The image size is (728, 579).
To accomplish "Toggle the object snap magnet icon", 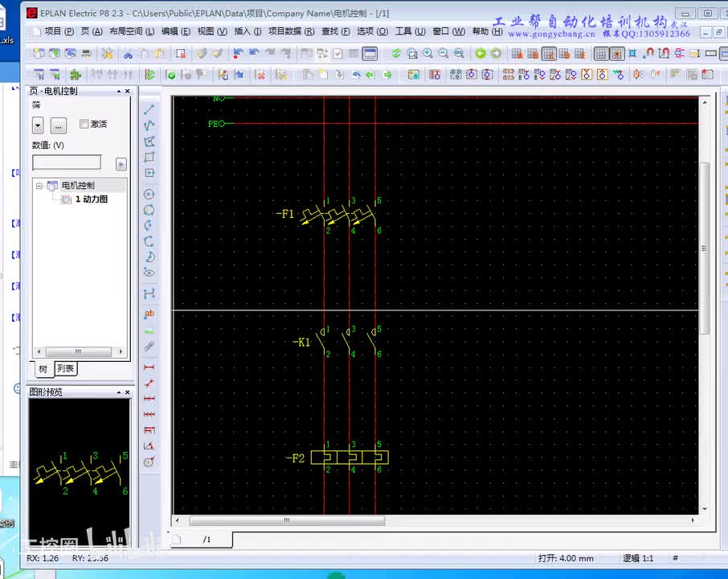I will coord(648,53).
